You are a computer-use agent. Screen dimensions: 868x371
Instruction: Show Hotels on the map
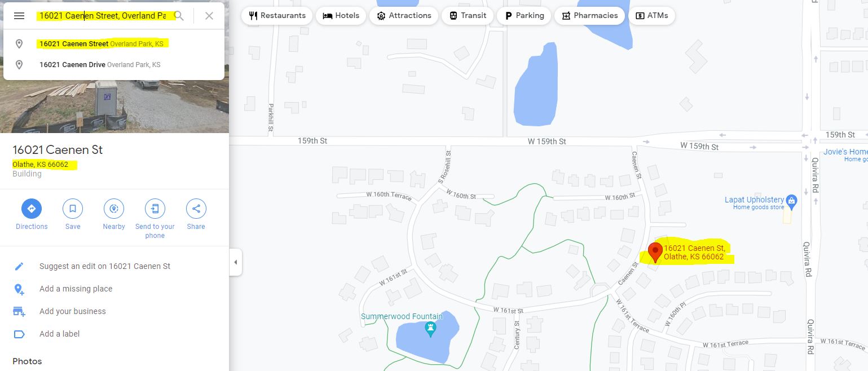pyautogui.click(x=341, y=16)
